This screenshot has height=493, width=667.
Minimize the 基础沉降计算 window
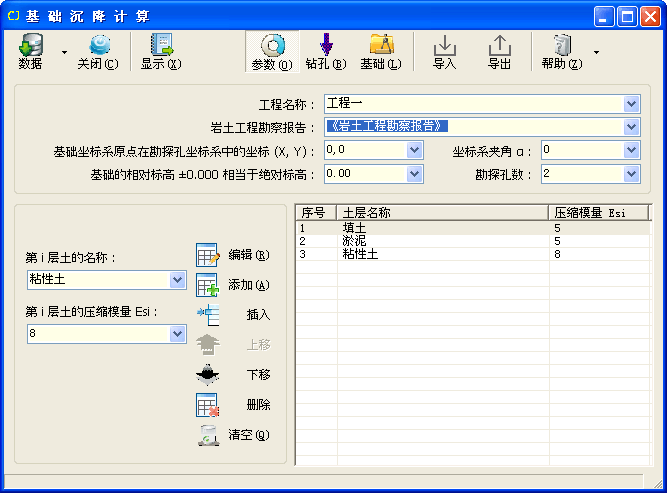604,17
